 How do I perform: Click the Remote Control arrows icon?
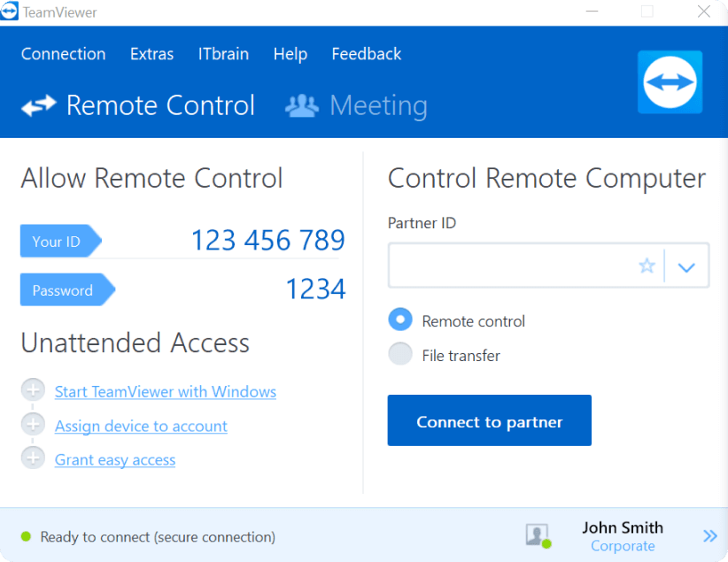coord(39,105)
